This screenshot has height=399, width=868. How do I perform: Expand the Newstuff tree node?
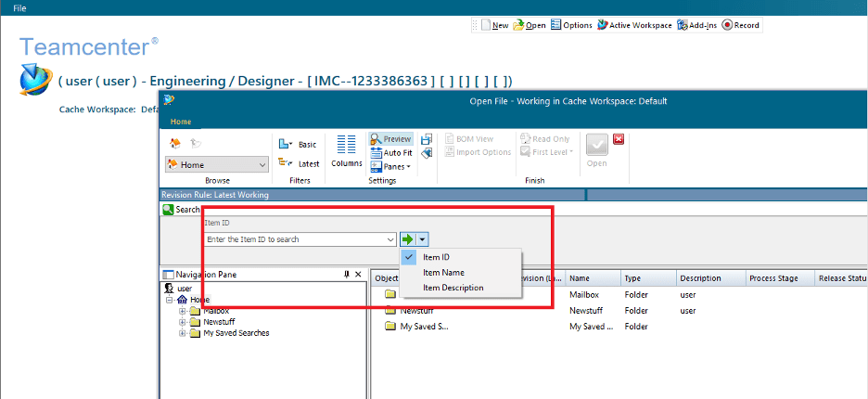tap(182, 322)
